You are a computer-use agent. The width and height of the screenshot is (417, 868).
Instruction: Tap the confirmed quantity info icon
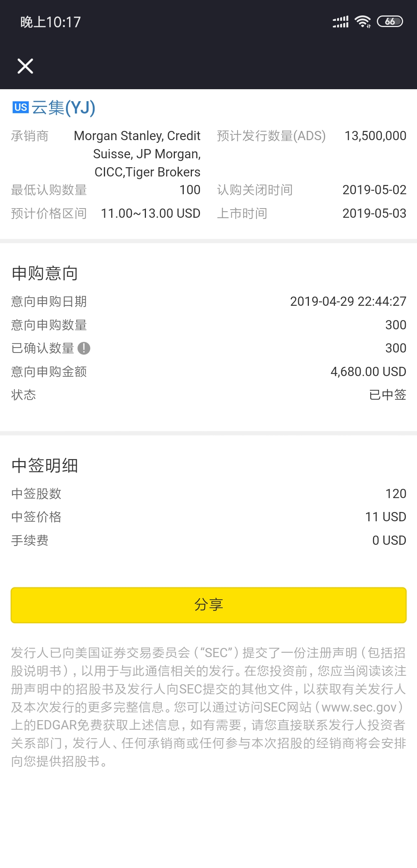(x=84, y=348)
